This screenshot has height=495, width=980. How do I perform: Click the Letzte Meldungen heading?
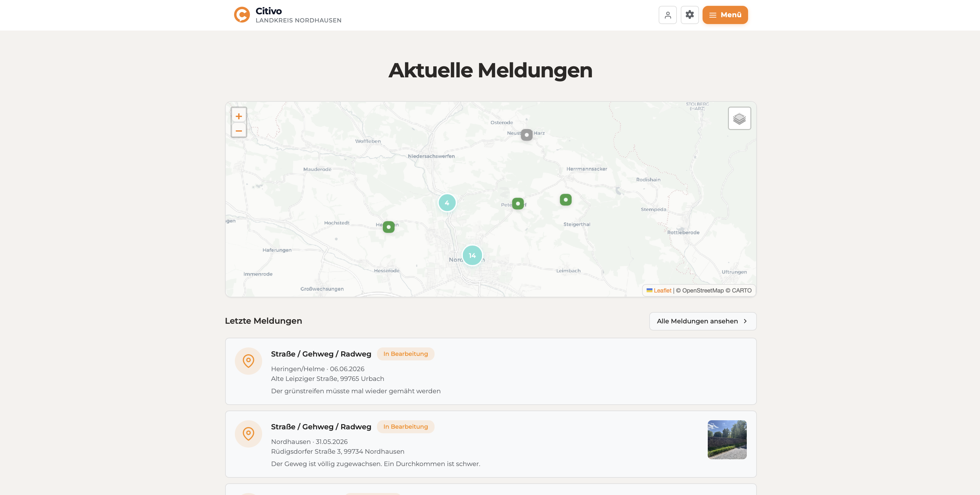(263, 321)
